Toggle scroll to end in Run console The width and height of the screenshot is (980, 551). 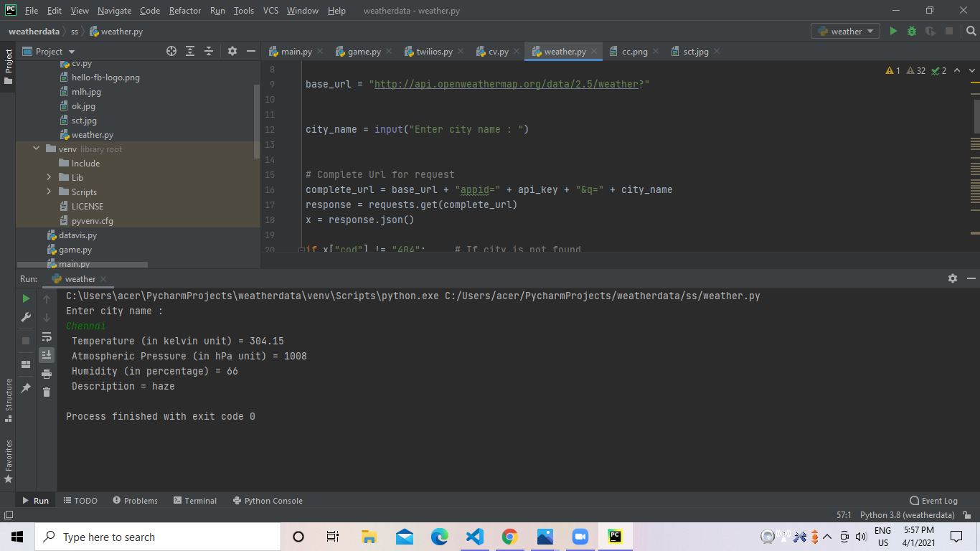point(47,354)
